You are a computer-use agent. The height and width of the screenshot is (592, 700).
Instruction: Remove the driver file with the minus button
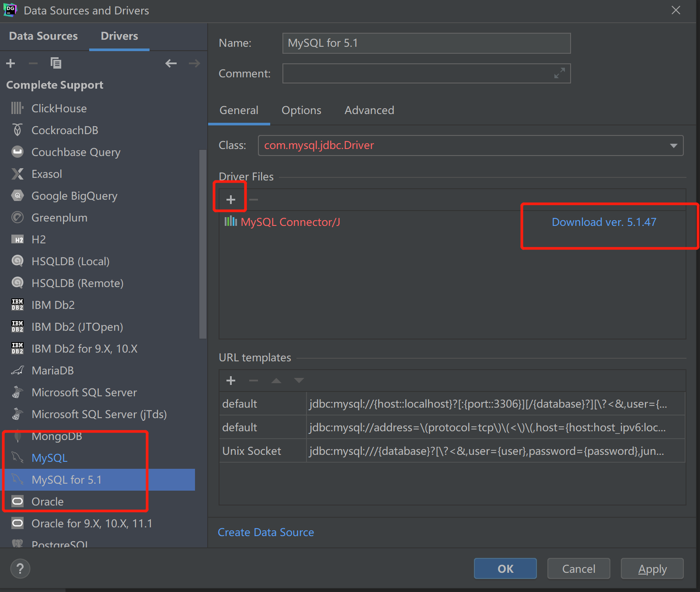[x=254, y=200]
